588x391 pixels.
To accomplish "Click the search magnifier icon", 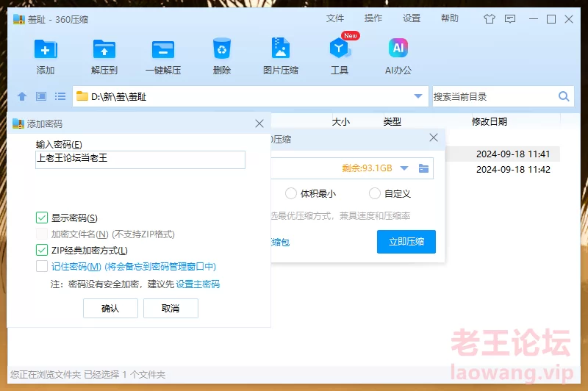I will [564, 96].
